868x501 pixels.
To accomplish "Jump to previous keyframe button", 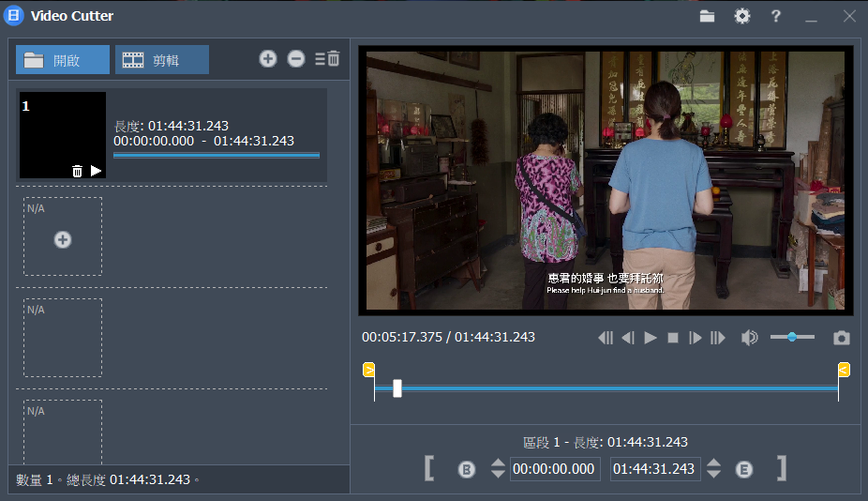I will click(606, 338).
